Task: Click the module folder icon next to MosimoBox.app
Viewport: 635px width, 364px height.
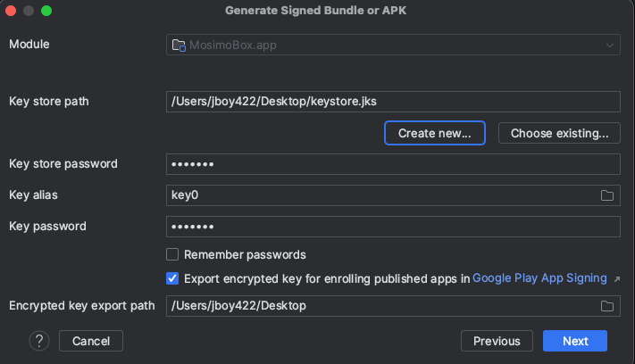Action: click(x=177, y=45)
